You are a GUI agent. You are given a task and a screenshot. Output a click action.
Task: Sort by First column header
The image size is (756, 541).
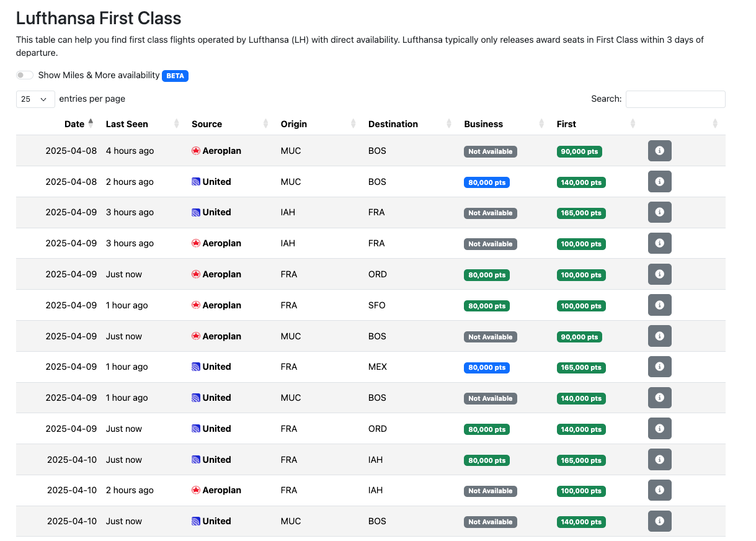click(x=566, y=124)
